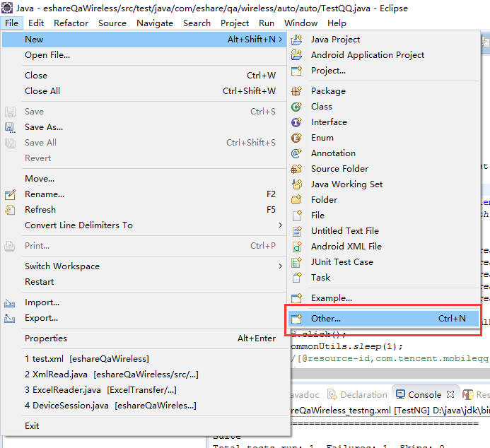490x448 pixels.
Task: Open the Run menu
Action: [267, 23]
